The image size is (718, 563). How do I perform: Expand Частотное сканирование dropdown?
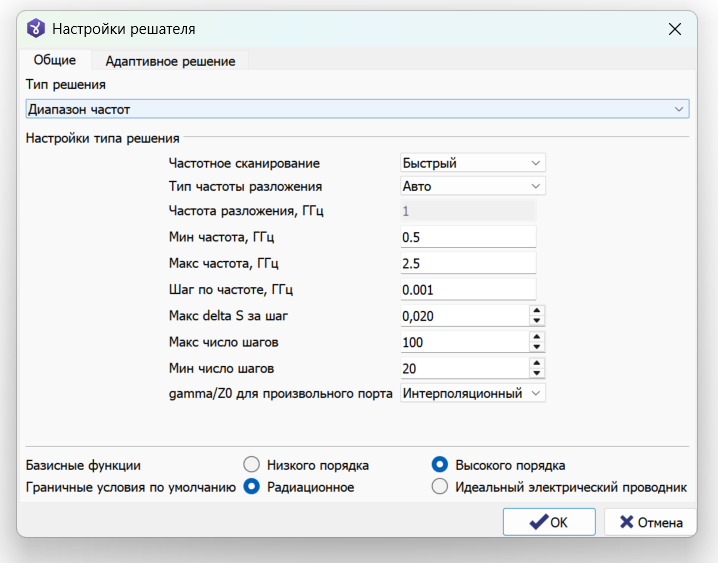473,162
